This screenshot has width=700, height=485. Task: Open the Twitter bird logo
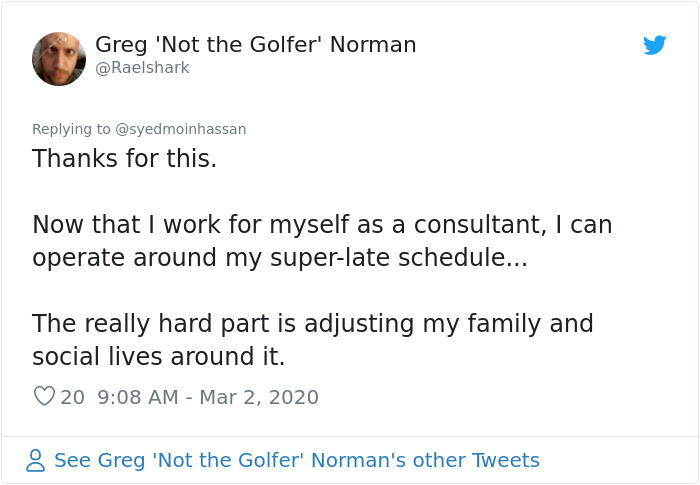(655, 45)
